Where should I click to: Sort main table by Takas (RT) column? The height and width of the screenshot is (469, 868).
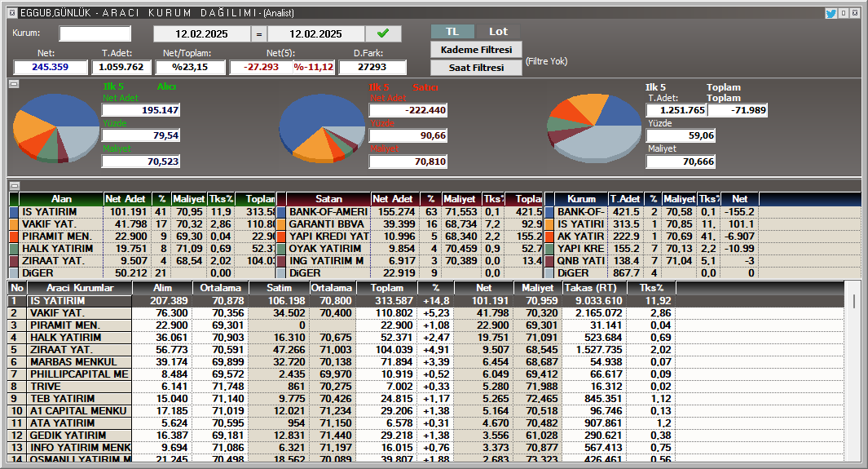(x=594, y=288)
